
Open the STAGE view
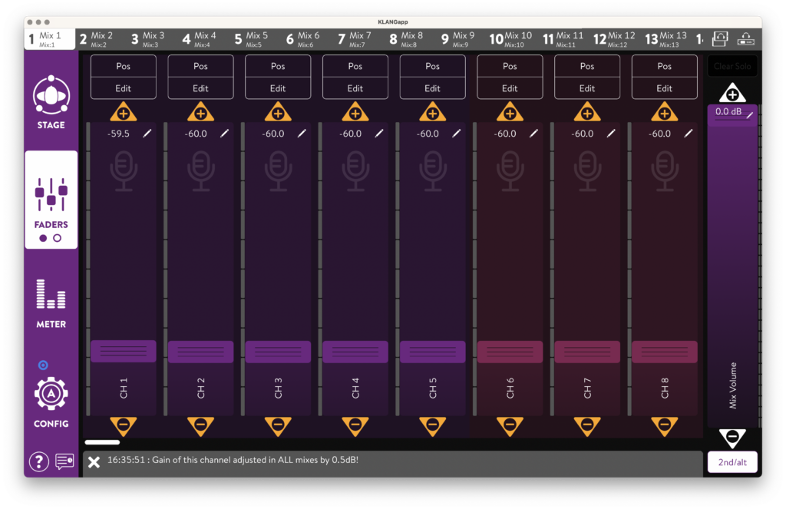click(51, 102)
